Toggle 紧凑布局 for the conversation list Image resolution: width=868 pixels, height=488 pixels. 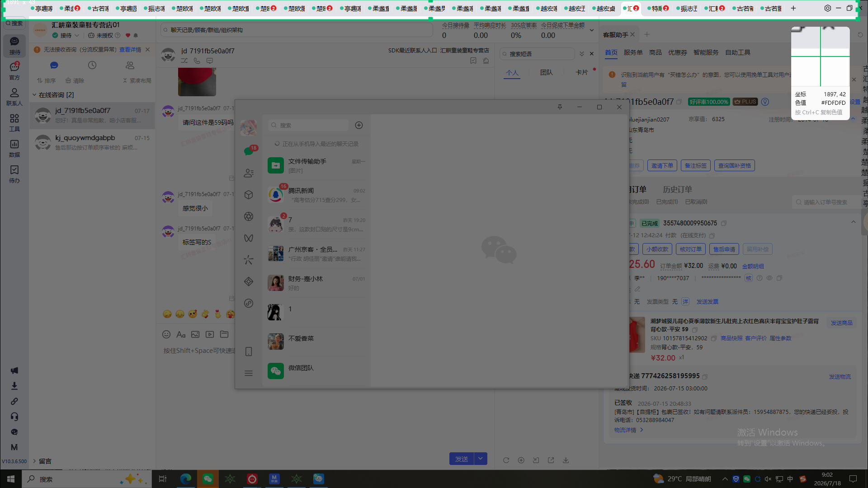point(137,80)
